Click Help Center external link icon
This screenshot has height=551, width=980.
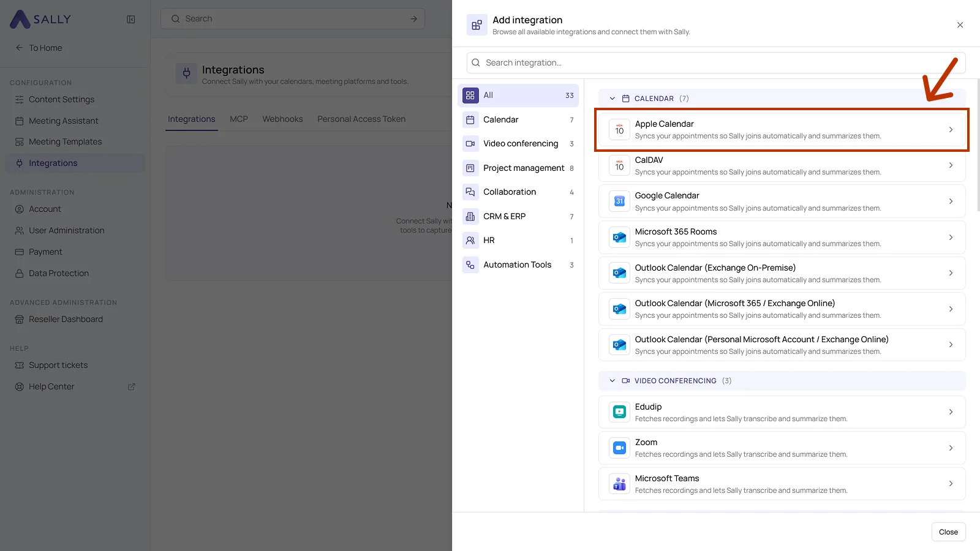(131, 387)
